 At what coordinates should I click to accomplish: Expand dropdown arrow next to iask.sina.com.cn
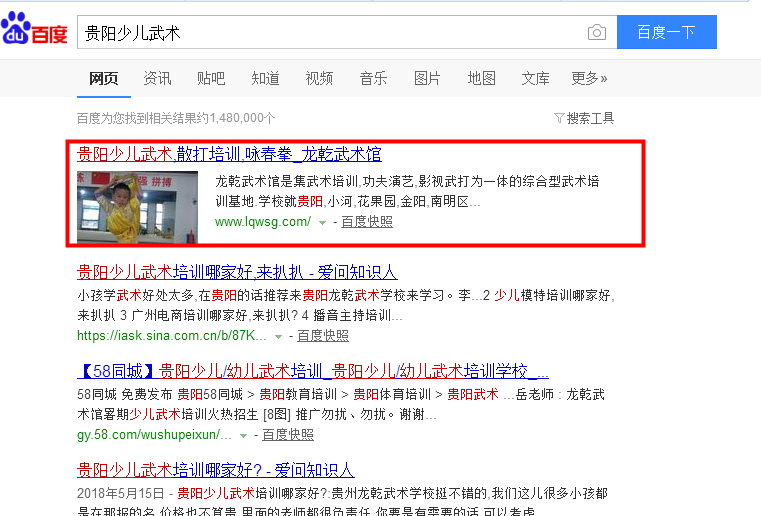278,337
